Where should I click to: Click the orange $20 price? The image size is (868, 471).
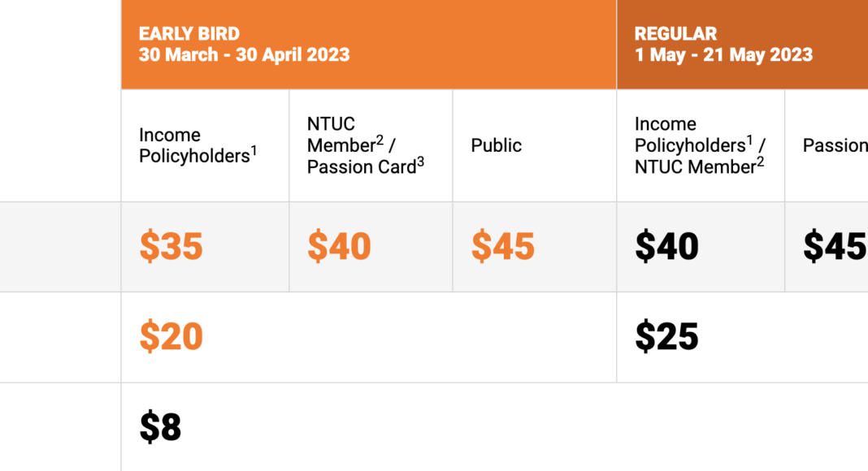coord(171,336)
